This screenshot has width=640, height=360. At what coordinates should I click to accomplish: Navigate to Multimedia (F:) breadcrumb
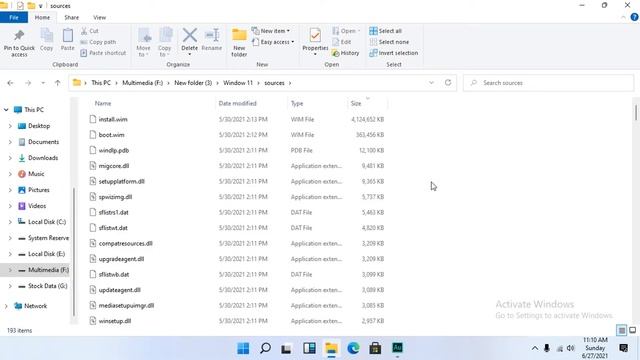142,83
